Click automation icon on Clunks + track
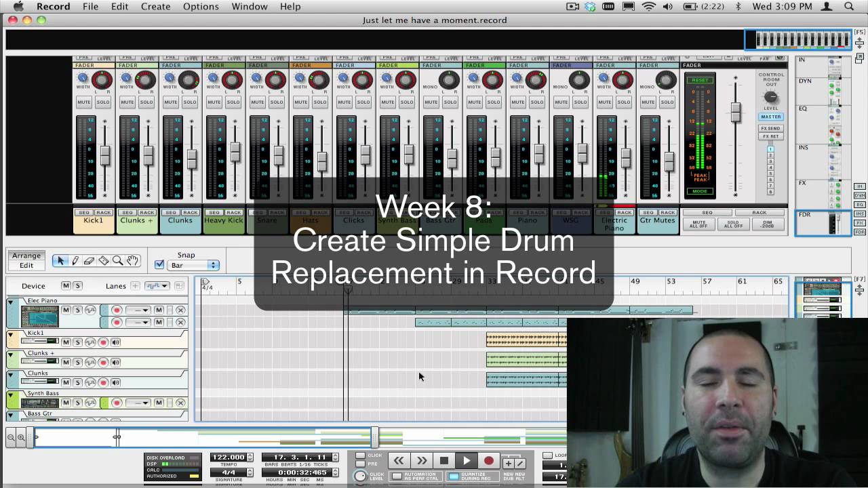 click(x=90, y=362)
